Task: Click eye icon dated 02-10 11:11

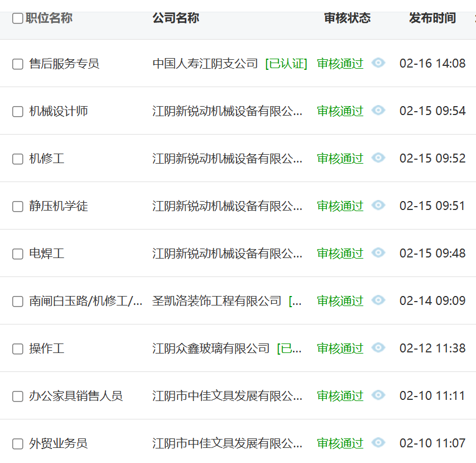Action: click(378, 395)
